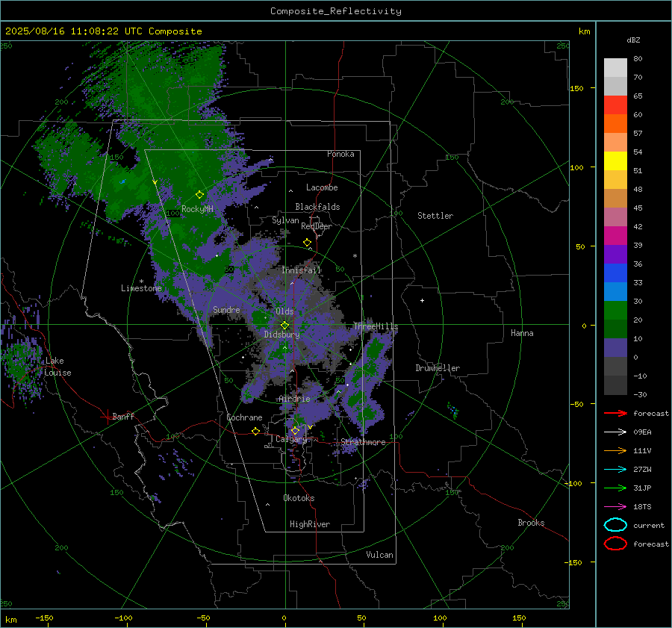This screenshot has height=628, width=672.
Task: Click the Blackfalds town label
Action: pyautogui.click(x=317, y=207)
